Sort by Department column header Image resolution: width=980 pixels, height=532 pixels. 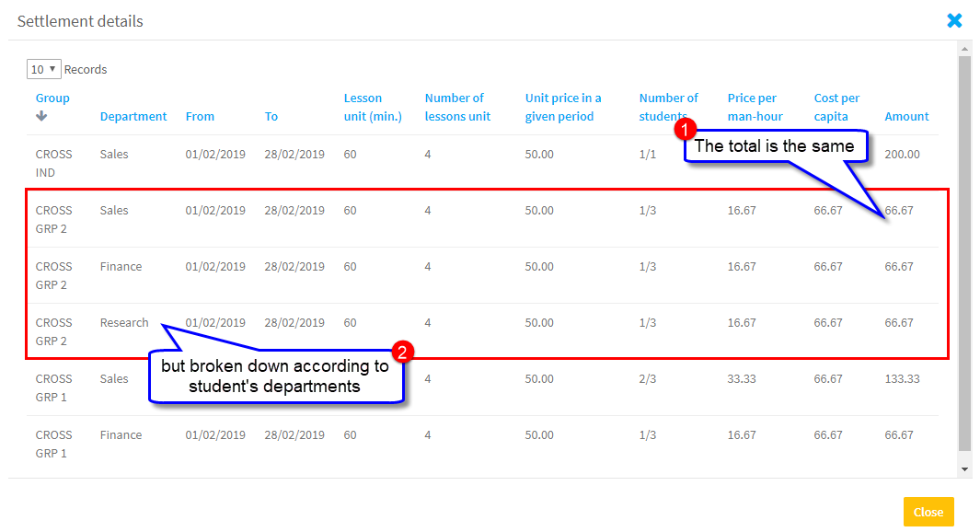tap(133, 117)
